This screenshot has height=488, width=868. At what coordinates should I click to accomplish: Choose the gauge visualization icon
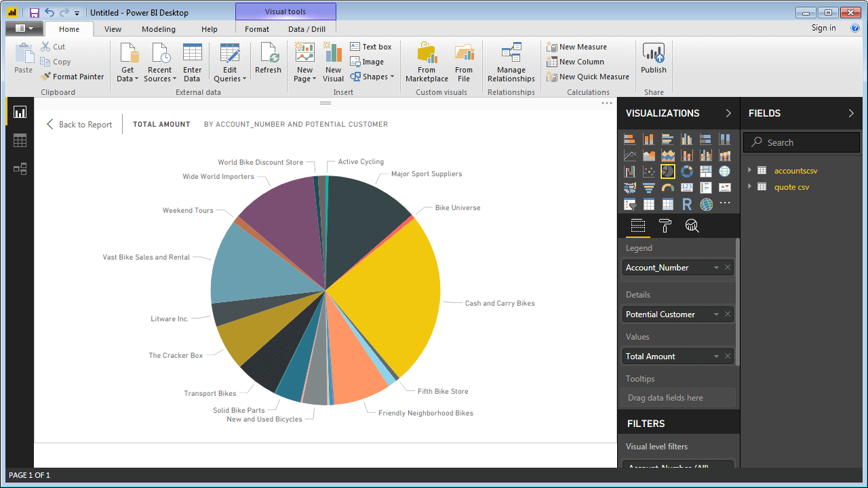coord(668,188)
